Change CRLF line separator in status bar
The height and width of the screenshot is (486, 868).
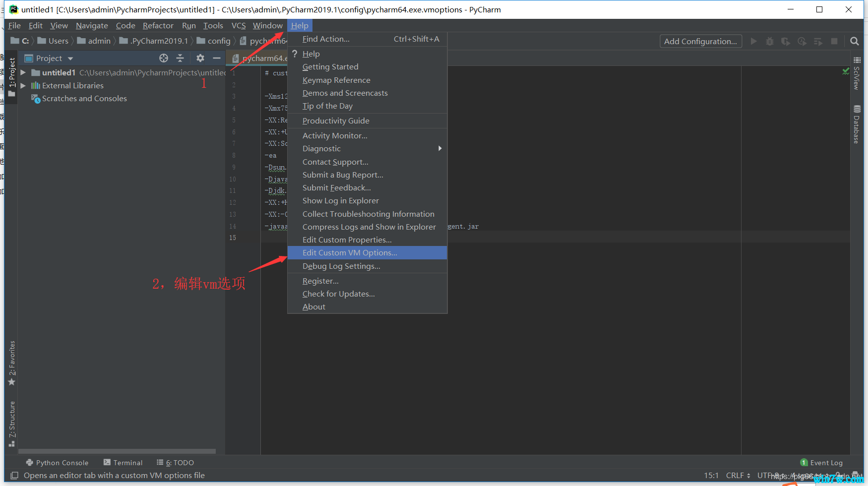[x=738, y=475]
